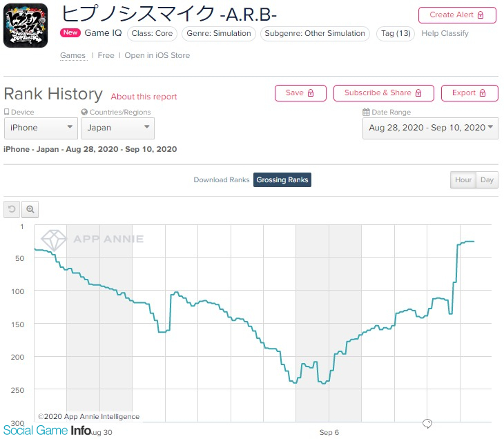Switch chart granularity to Day

click(x=487, y=180)
